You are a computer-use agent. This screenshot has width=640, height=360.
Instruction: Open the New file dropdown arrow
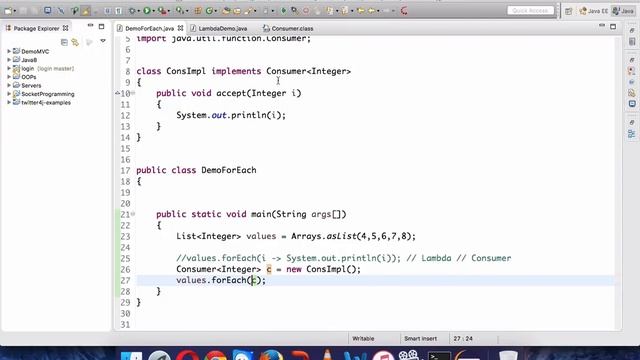click(15, 11)
